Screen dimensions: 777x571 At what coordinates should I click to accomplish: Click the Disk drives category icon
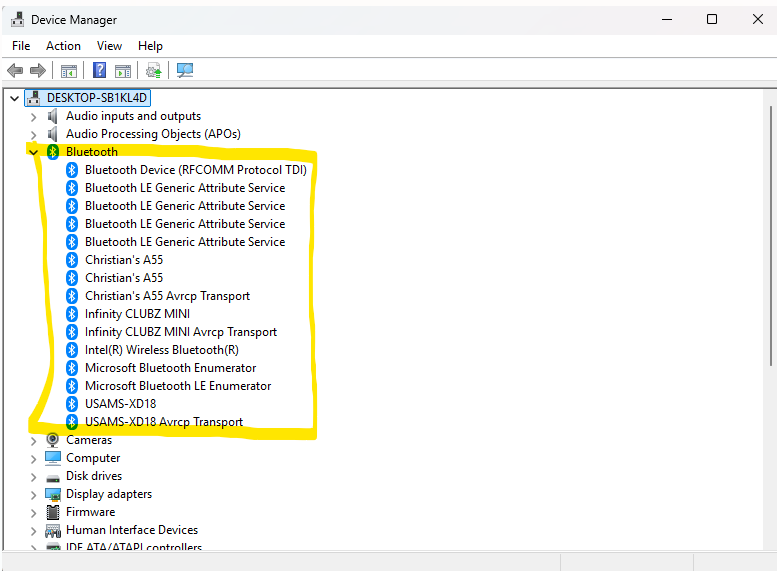53,477
